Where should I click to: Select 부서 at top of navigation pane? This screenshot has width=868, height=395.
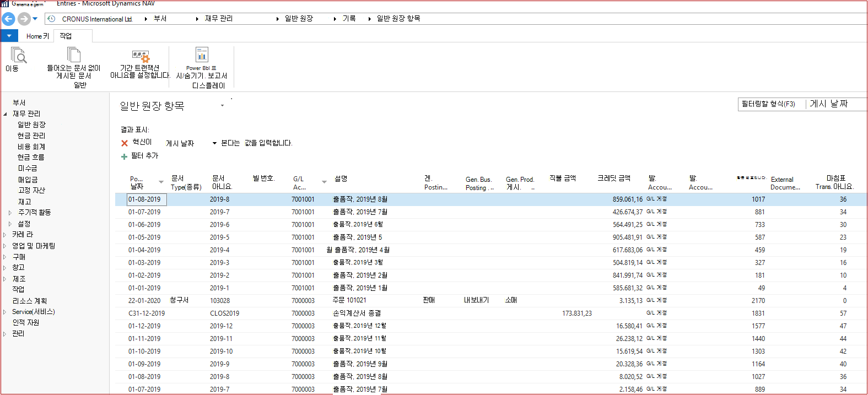tap(19, 103)
